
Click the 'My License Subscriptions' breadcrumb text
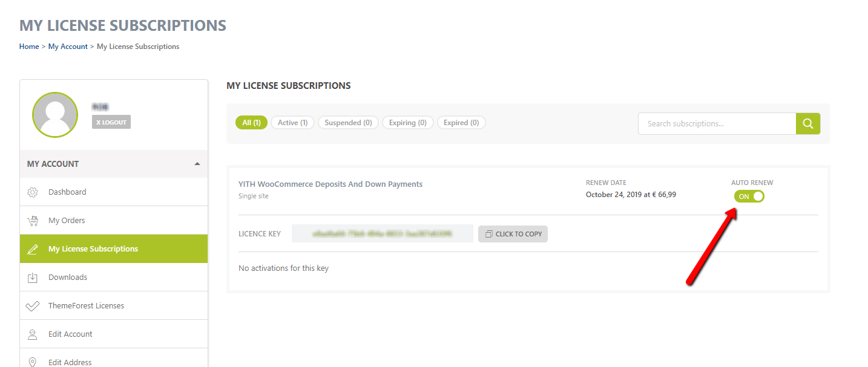click(138, 47)
